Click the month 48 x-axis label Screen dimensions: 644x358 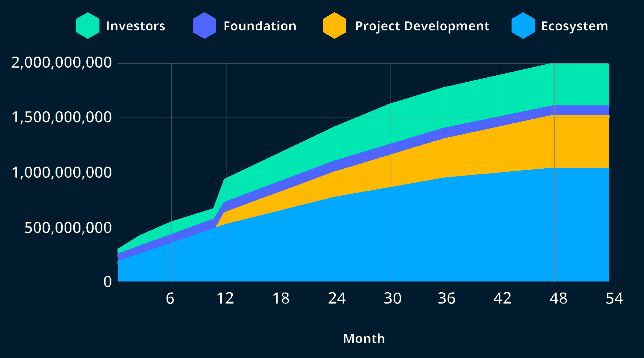[x=558, y=298]
